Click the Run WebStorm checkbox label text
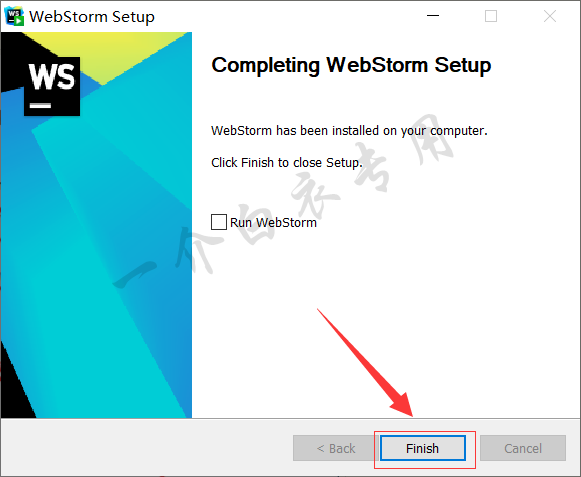 tap(273, 222)
